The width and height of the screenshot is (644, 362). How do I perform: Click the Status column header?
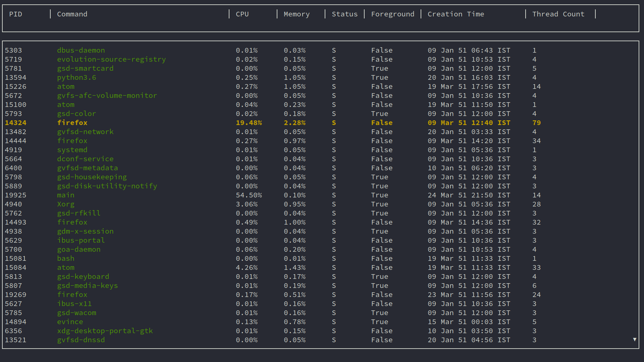(344, 14)
